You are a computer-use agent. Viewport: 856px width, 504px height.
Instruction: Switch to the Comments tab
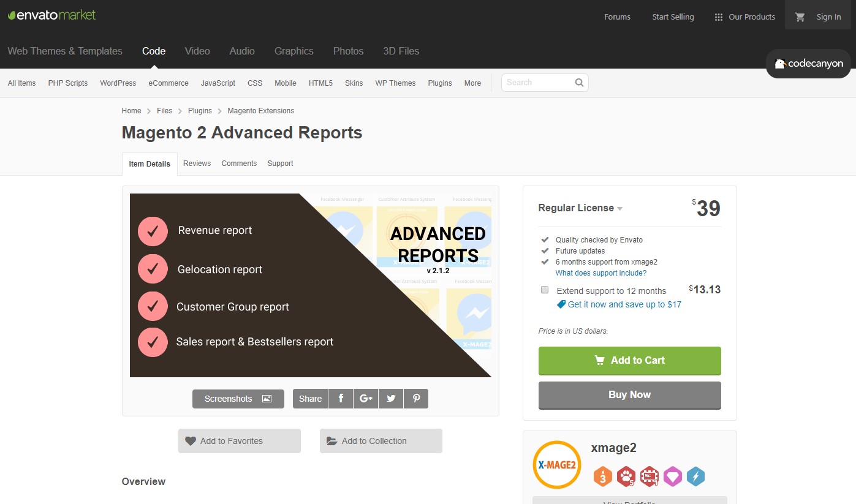coord(239,164)
